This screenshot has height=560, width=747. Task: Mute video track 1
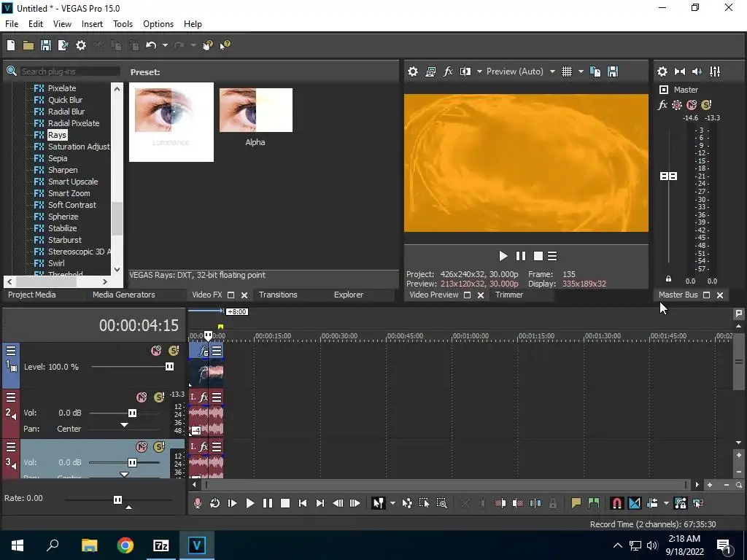coord(156,351)
